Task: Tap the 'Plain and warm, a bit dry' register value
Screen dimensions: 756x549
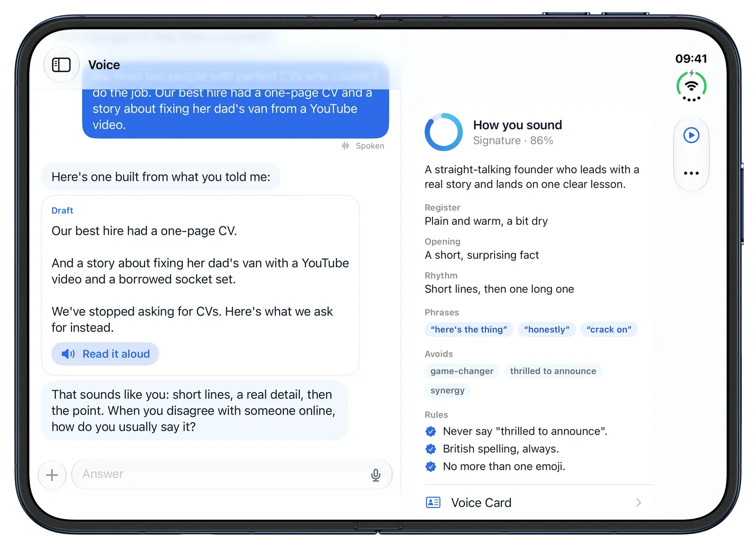Action: 486,221
